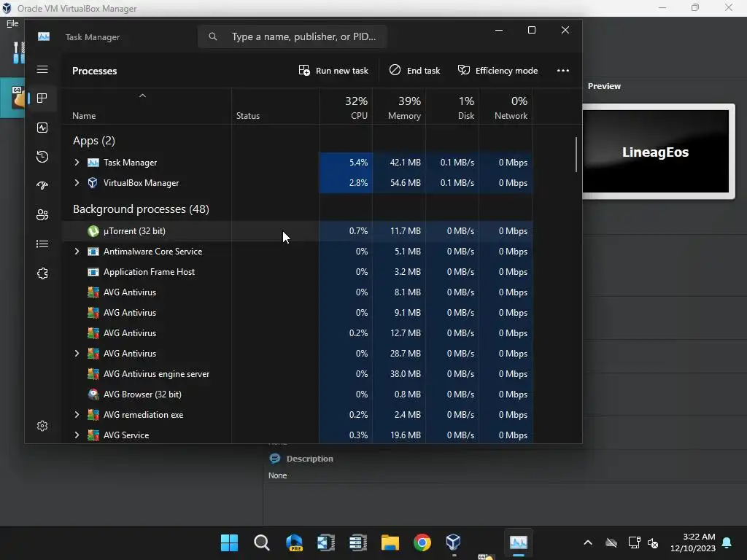The image size is (747, 560).
Task: Open the notification bell in the tray
Action: click(x=727, y=542)
